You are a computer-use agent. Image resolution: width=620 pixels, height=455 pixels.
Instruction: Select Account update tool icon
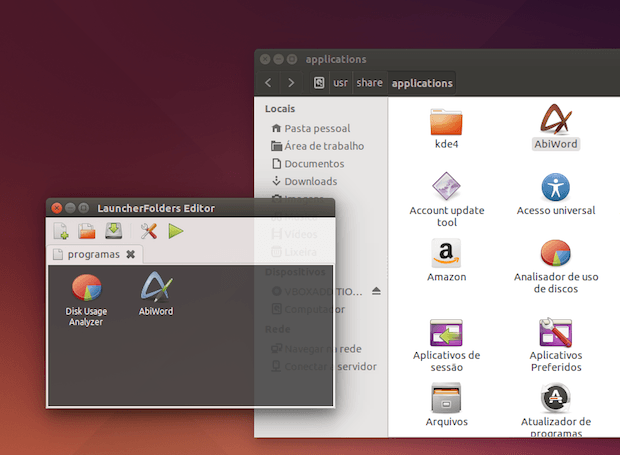[x=447, y=200]
